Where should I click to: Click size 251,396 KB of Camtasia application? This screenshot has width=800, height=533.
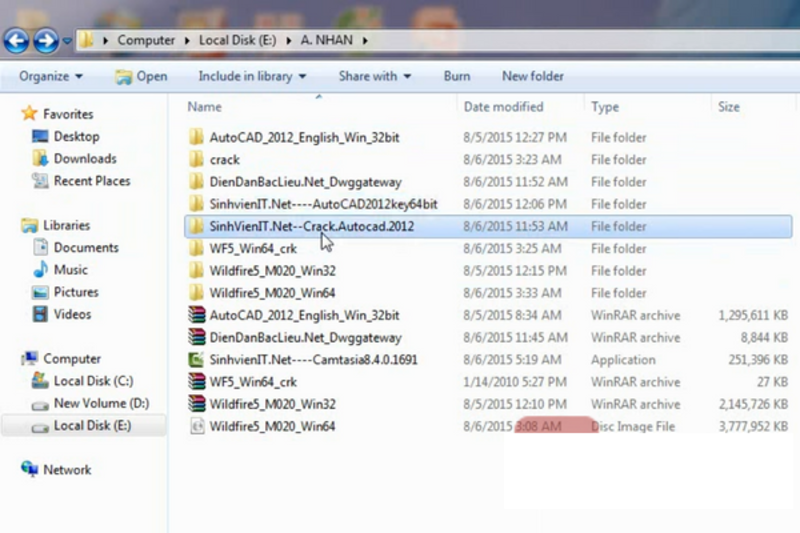coord(758,360)
